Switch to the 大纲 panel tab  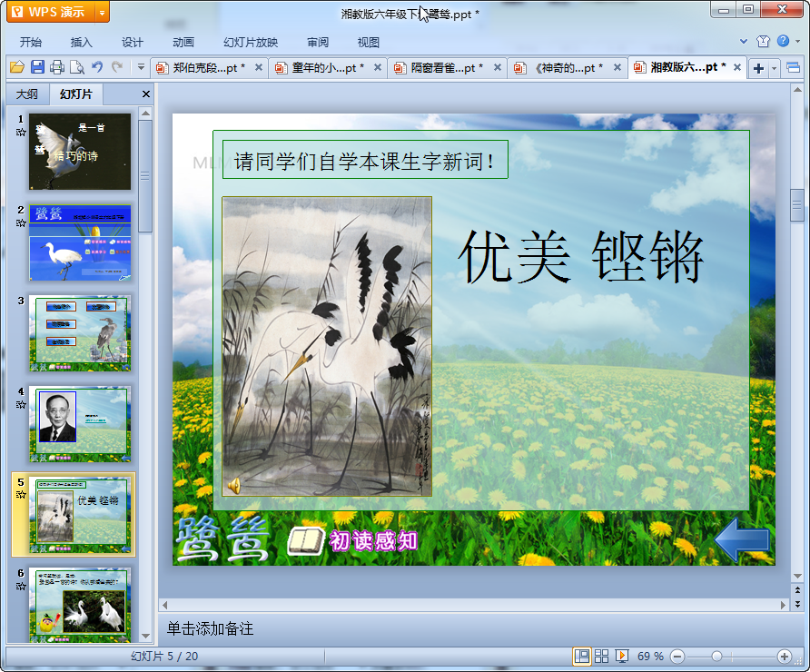coord(27,94)
